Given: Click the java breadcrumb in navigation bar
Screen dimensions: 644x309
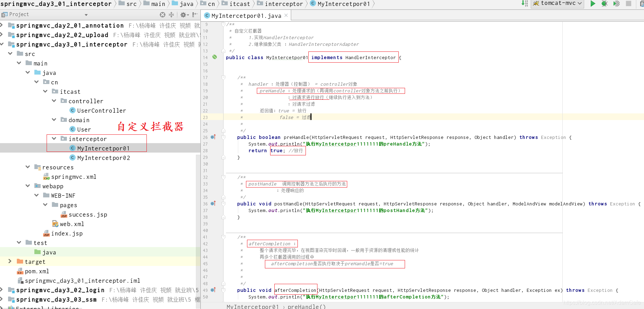Looking at the screenshot, I should tap(183, 4).
